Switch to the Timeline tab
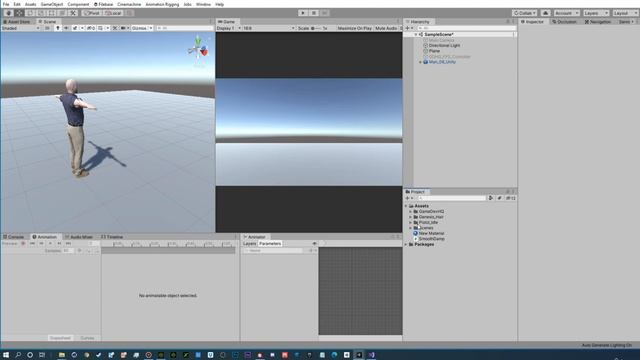 (x=112, y=237)
